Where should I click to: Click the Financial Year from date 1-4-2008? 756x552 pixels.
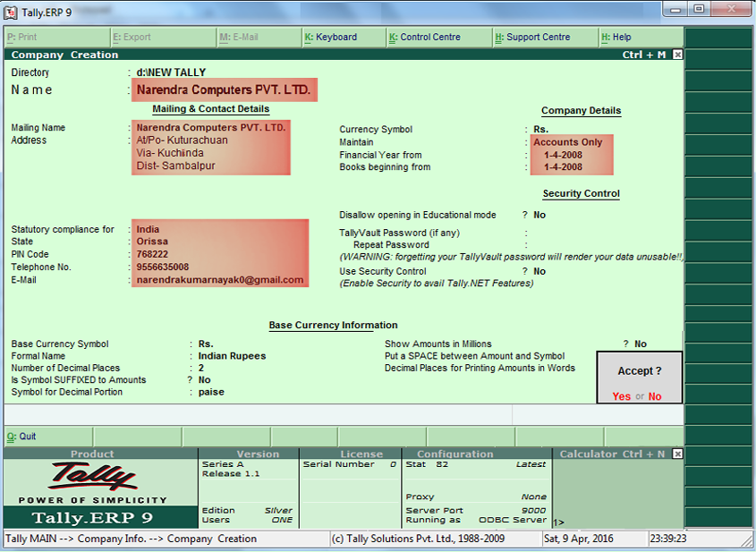pyautogui.click(x=563, y=155)
